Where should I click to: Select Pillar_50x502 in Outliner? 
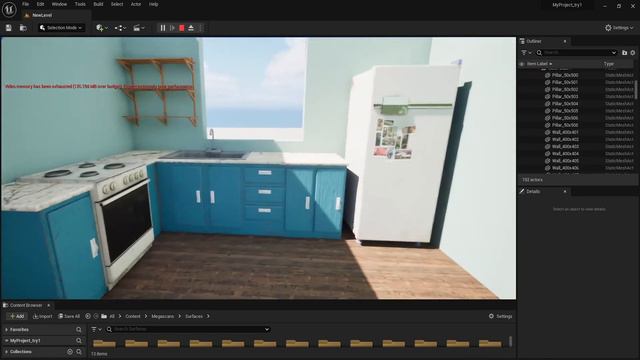(565, 89)
